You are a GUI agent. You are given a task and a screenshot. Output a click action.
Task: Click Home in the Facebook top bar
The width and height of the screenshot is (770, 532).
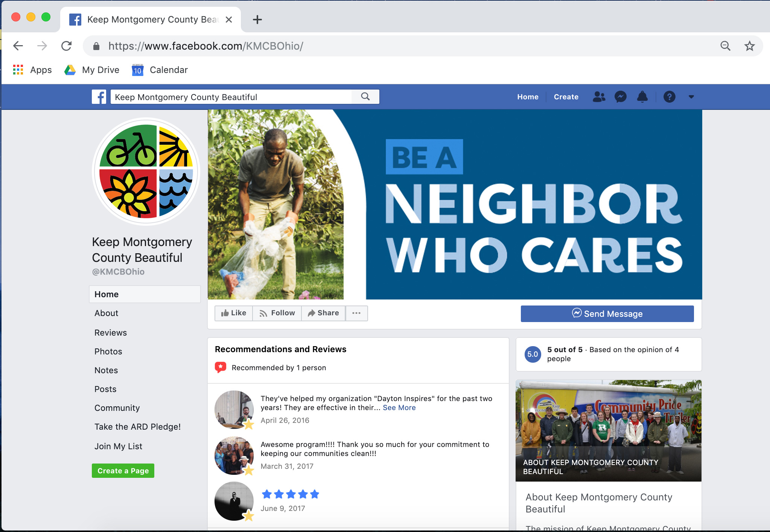point(528,97)
